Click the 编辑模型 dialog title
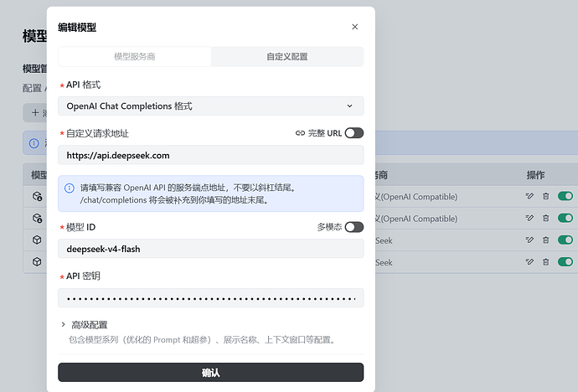This screenshot has height=392, width=578. pos(77,28)
